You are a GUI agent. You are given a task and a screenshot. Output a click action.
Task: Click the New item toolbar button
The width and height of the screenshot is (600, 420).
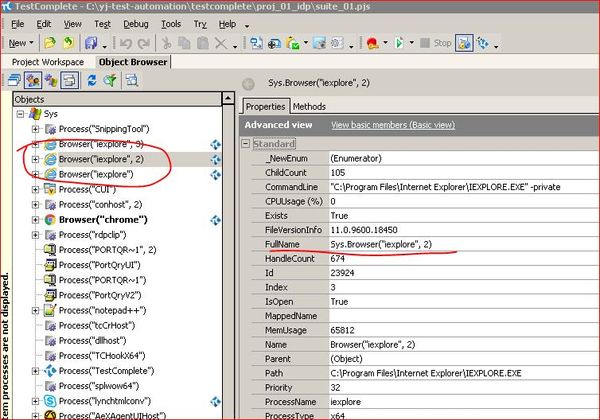18,43
